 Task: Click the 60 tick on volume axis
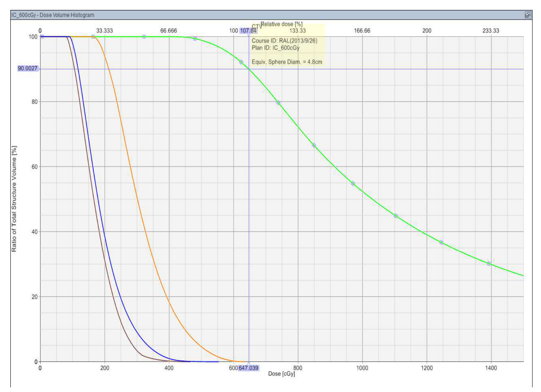(35, 167)
